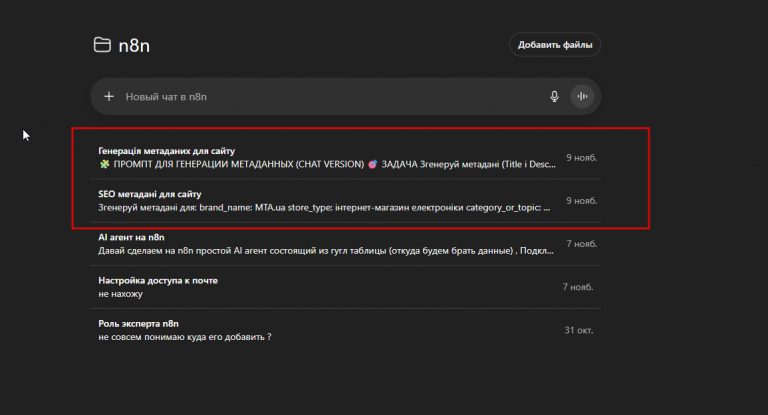768x415 pixels.
Task: Click the "7 нояб." date beside "AI агент на n8n"
Action: (581, 244)
